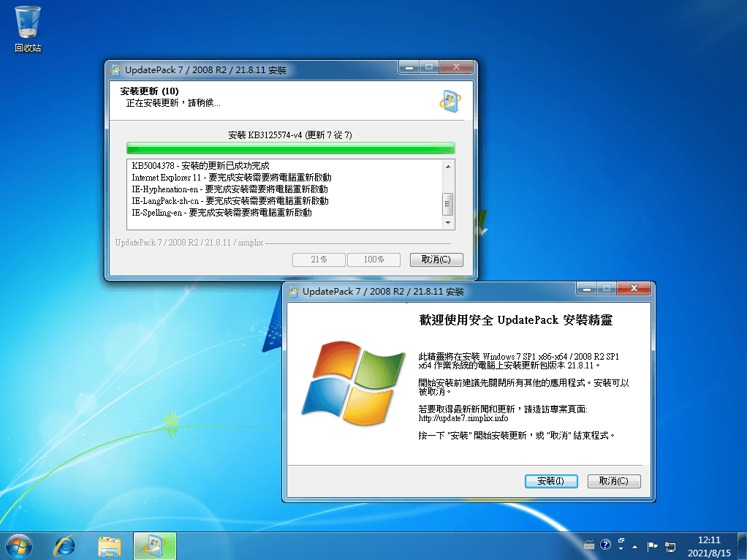Click the on-screen keyboard tray icon
The height and width of the screenshot is (560, 747).
[589, 545]
